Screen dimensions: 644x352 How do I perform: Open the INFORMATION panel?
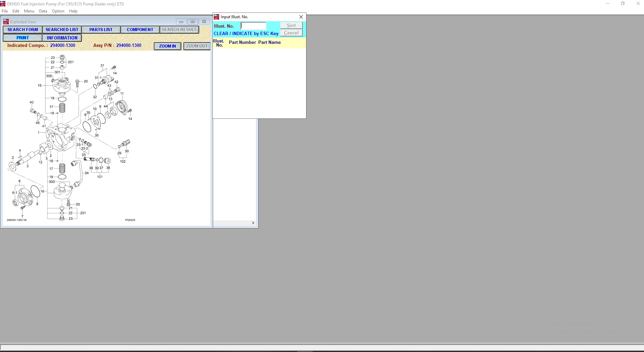point(62,38)
